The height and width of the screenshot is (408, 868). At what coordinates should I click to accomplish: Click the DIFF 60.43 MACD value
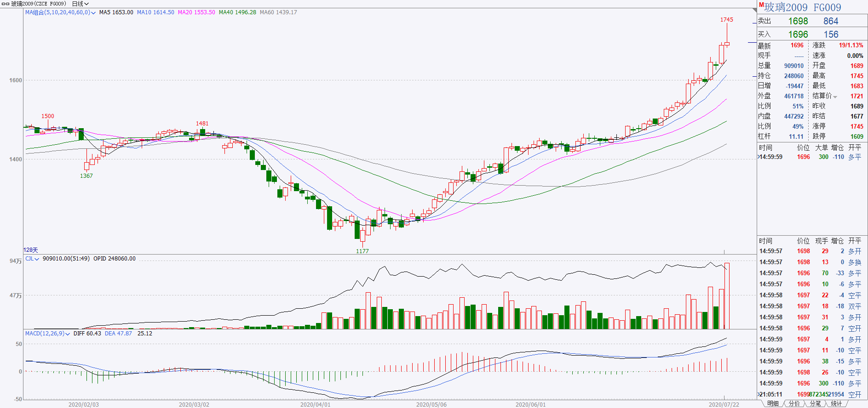tap(87, 334)
